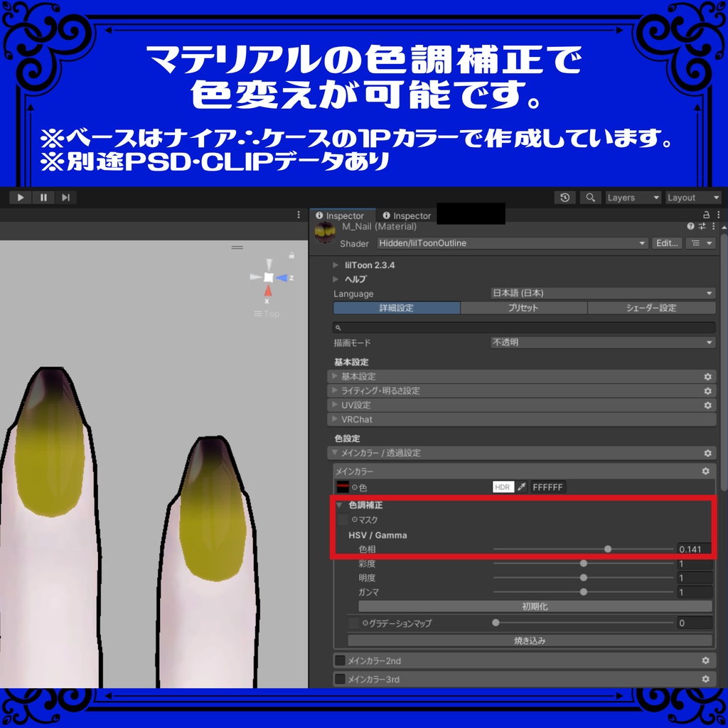The image size is (728, 728).
Task: Click the property search field
Action: coord(524,328)
